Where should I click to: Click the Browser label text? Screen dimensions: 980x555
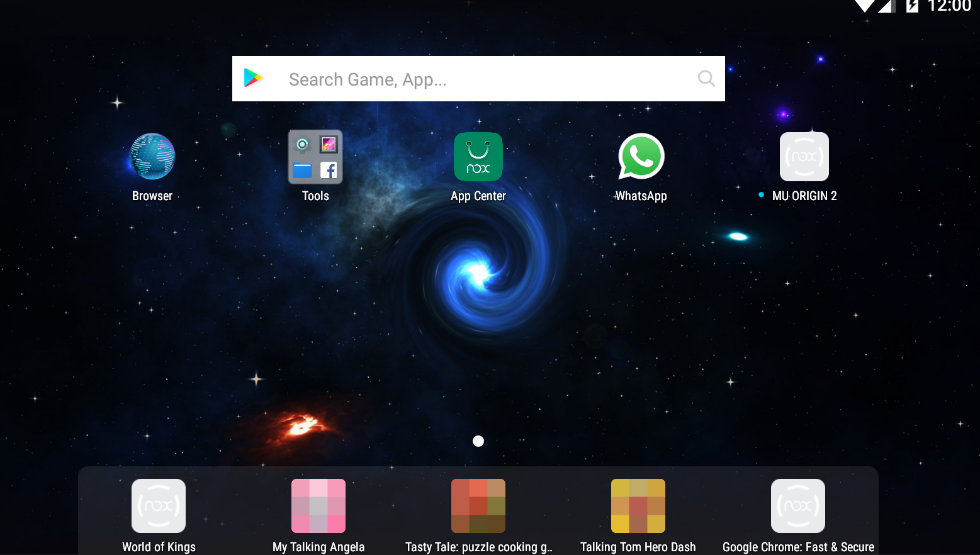pos(152,196)
